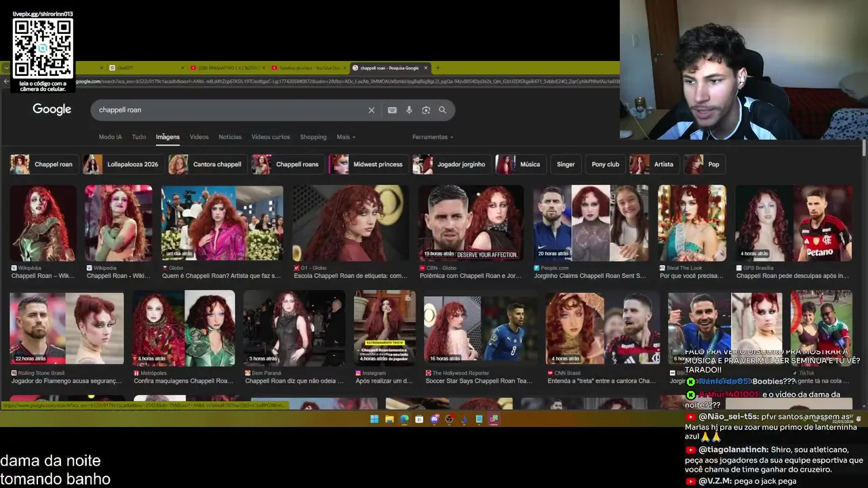This screenshot has width=868, height=488.
Task: Filter by Cantora chappell chip
Action: pyautogui.click(x=207, y=164)
